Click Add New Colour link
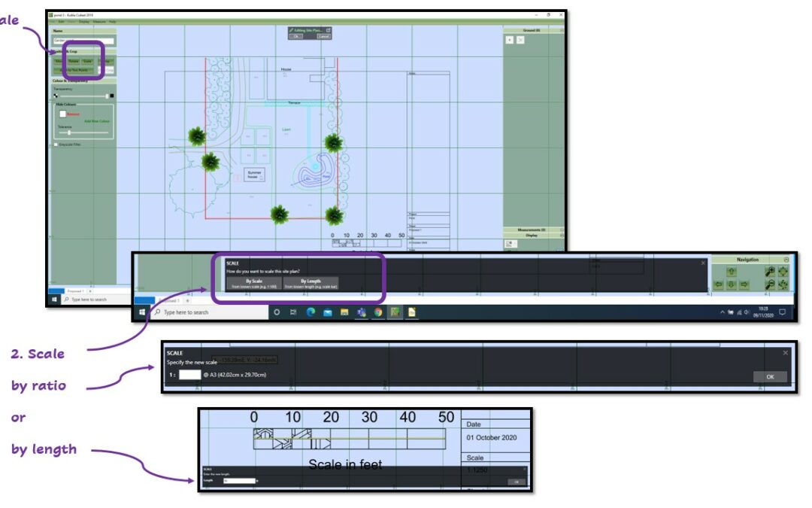The image size is (812, 508). (97, 121)
